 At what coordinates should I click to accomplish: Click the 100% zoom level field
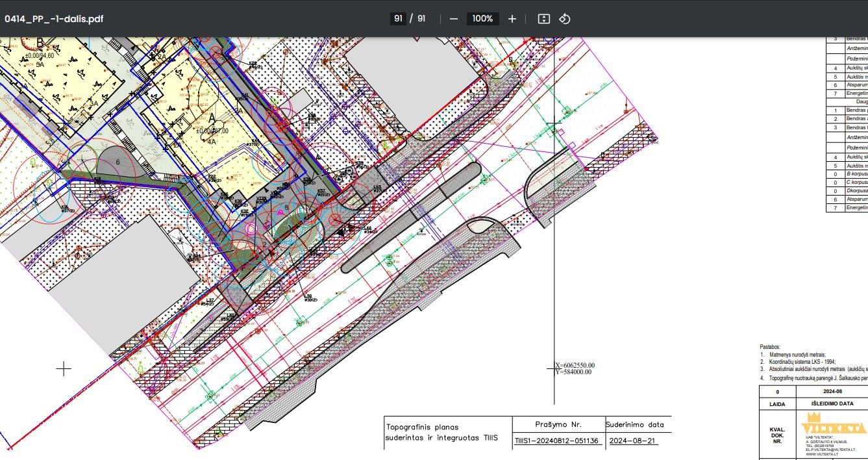pos(482,19)
